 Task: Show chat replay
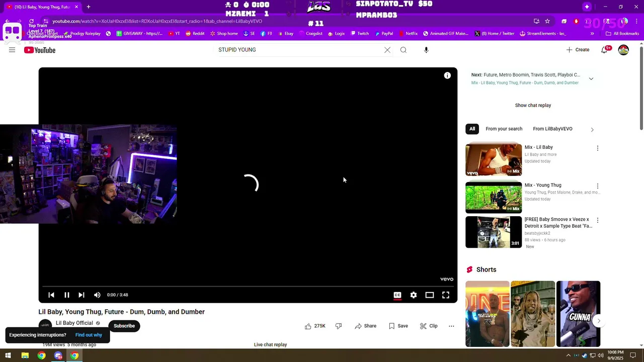coord(533,105)
